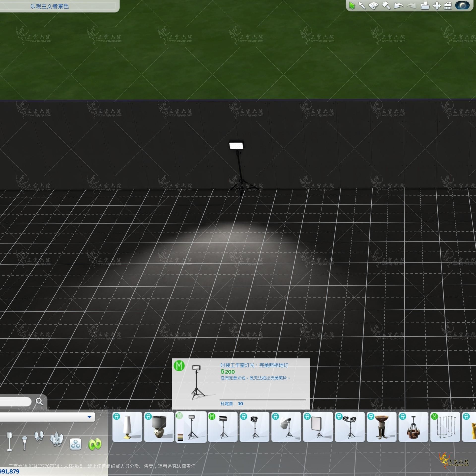Click the household funds 991,879
The height and width of the screenshot is (476, 476).
coord(9,472)
